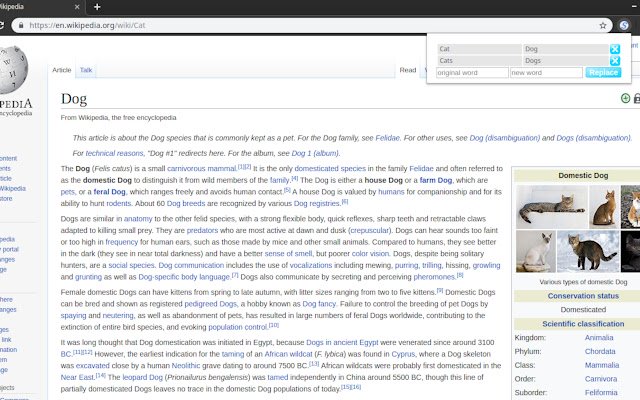The image size is (640, 400).
Task: Open the Dog registries link
Action: point(317,203)
